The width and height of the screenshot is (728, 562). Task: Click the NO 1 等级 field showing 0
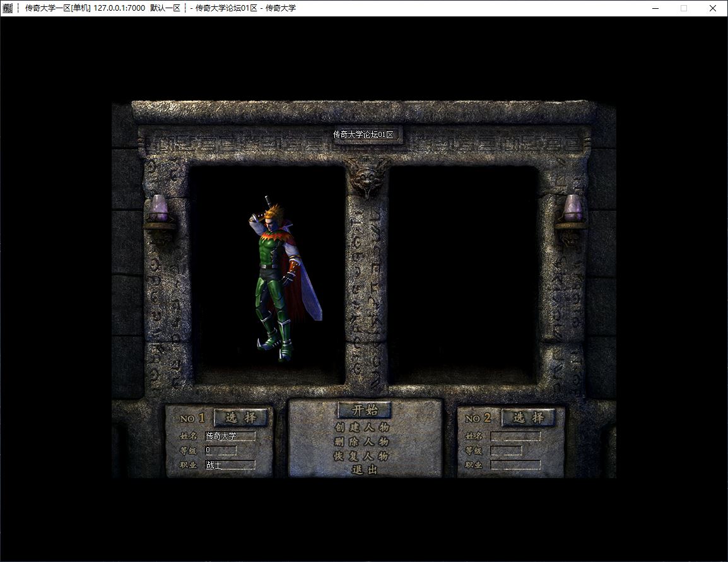[x=221, y=450]
